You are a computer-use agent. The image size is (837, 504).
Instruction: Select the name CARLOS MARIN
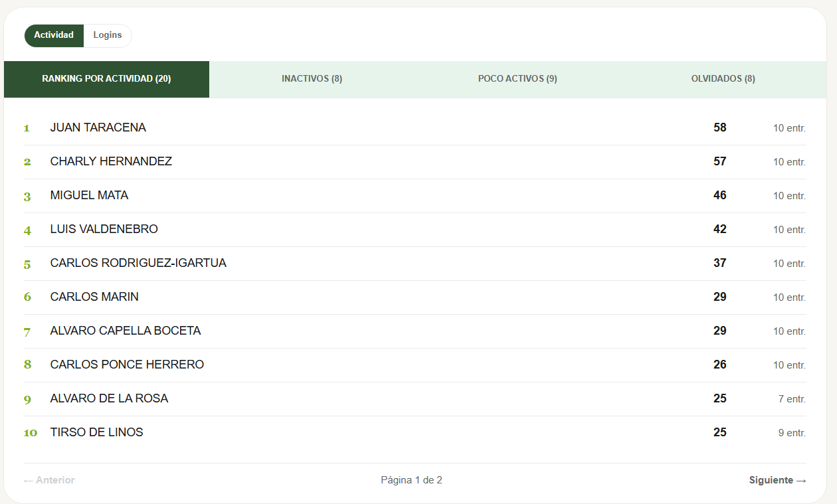(94, 297)
